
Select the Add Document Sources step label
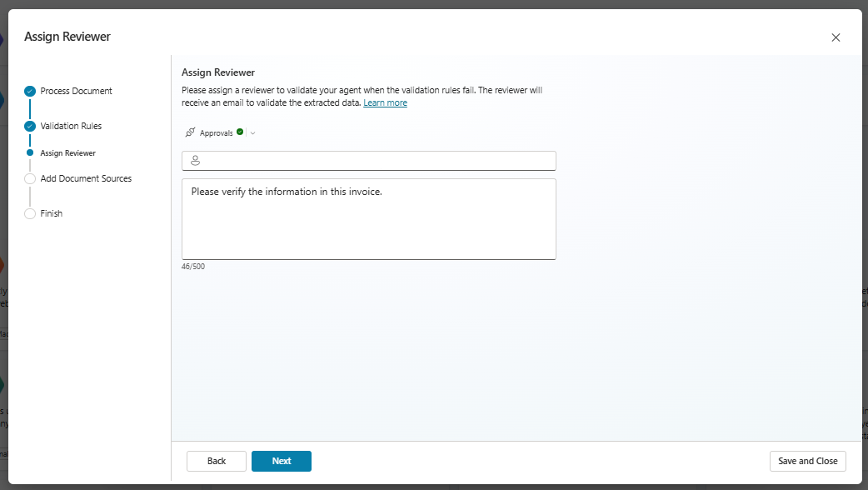coord(86,178)
